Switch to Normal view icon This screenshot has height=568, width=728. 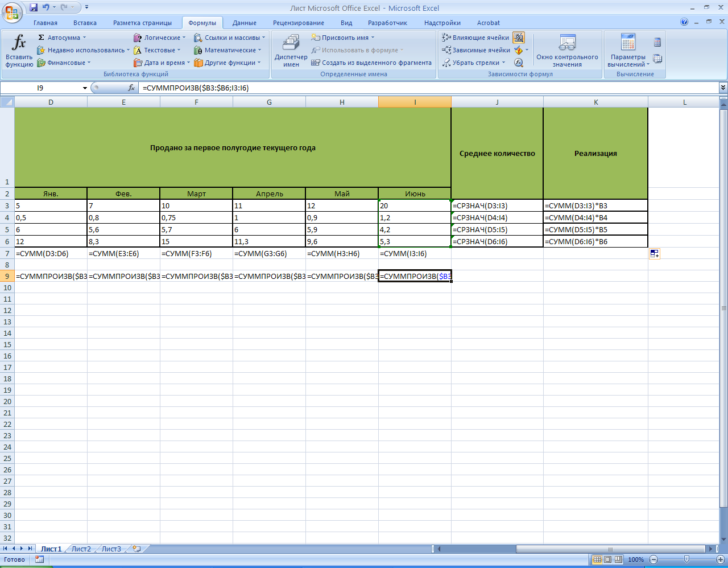[597, 559]
